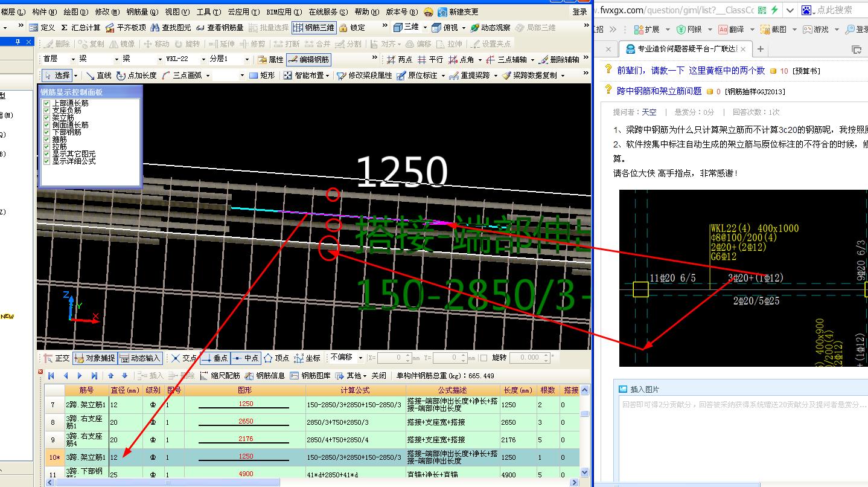
Task: Uncheck 侧面通长筋 checkbox
Action: [x=46, y=125]
